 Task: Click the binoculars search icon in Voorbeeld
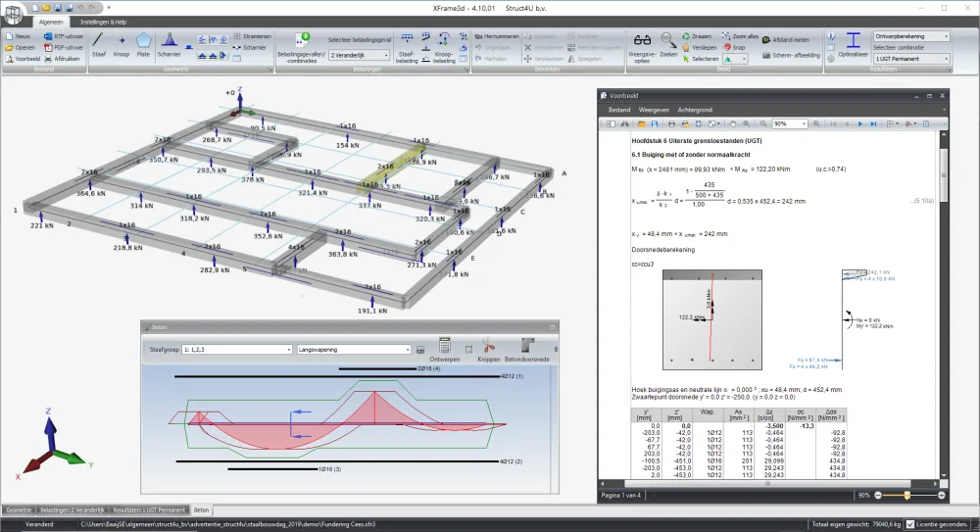(x=624, y=123)
